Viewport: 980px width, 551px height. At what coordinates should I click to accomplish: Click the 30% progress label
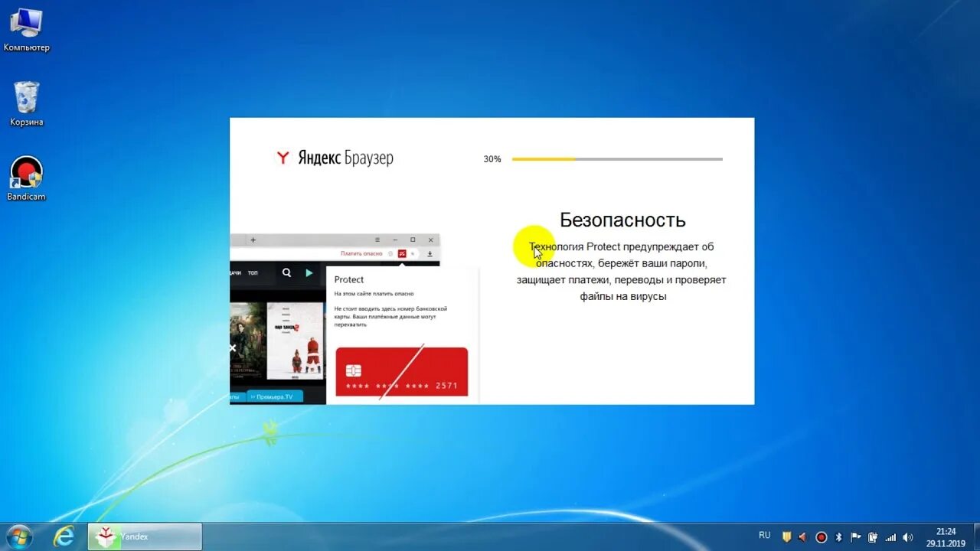pos(492,159)
